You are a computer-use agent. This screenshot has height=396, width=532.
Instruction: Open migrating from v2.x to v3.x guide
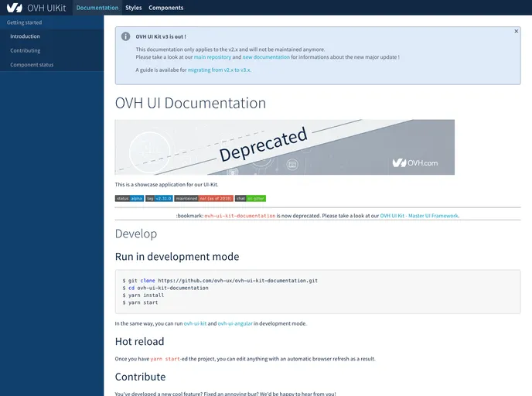point(220,70)
